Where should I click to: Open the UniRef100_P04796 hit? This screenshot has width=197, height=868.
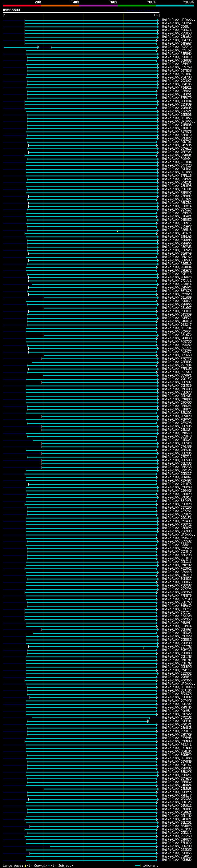tap(177, 40)
